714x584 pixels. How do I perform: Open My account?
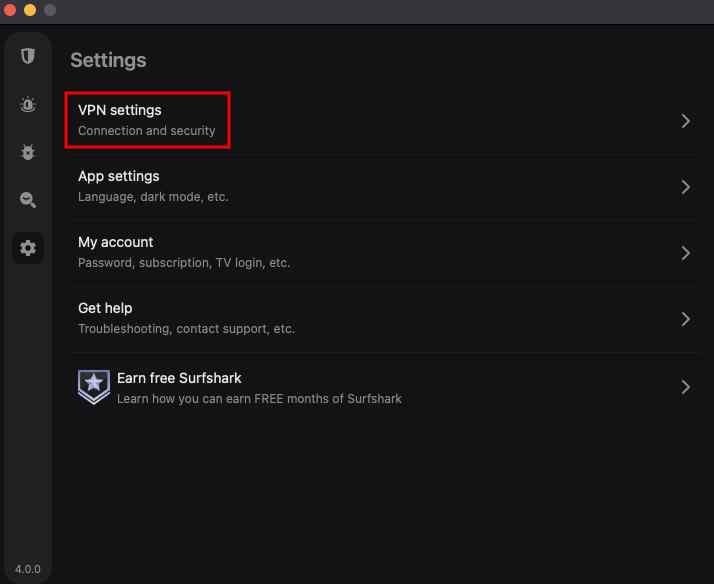coord(384,253)
